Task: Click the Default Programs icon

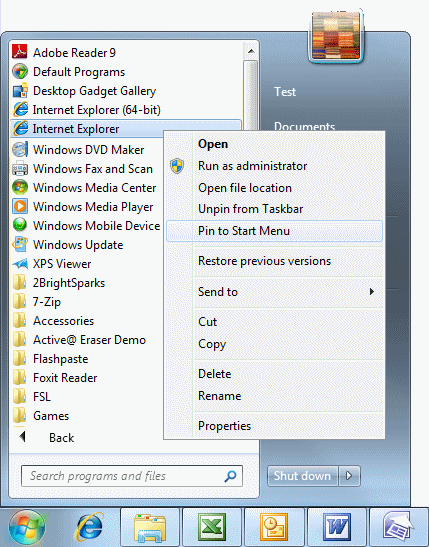Action: [x=20, y=72]
